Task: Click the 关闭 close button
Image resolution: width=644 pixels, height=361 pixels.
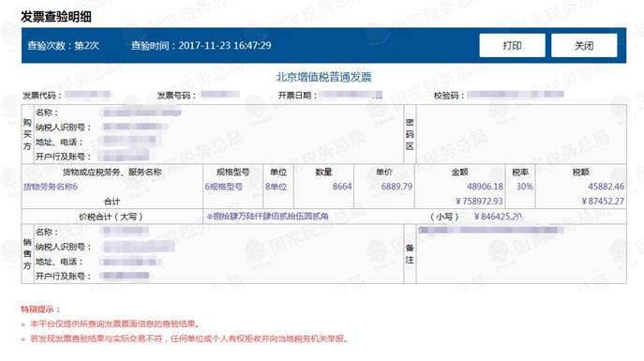Action: click(x=584, y=45)
